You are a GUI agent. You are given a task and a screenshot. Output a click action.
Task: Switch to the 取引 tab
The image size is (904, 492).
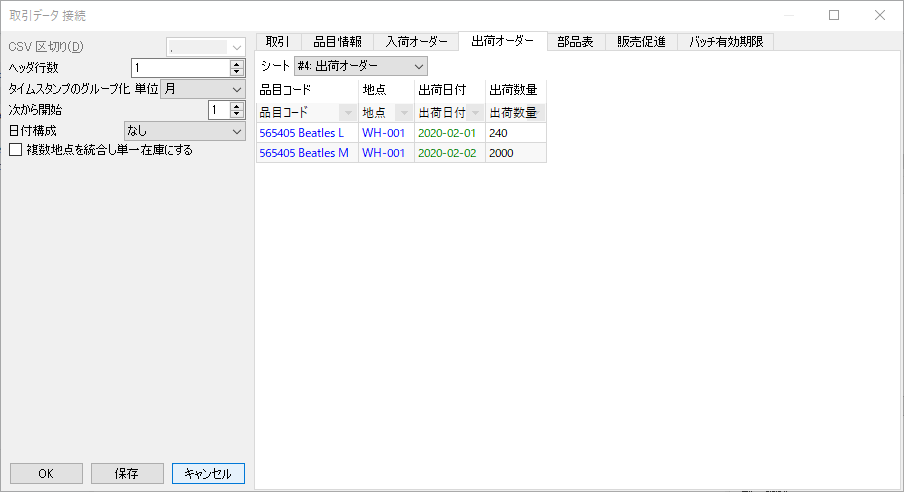[278, 42]
